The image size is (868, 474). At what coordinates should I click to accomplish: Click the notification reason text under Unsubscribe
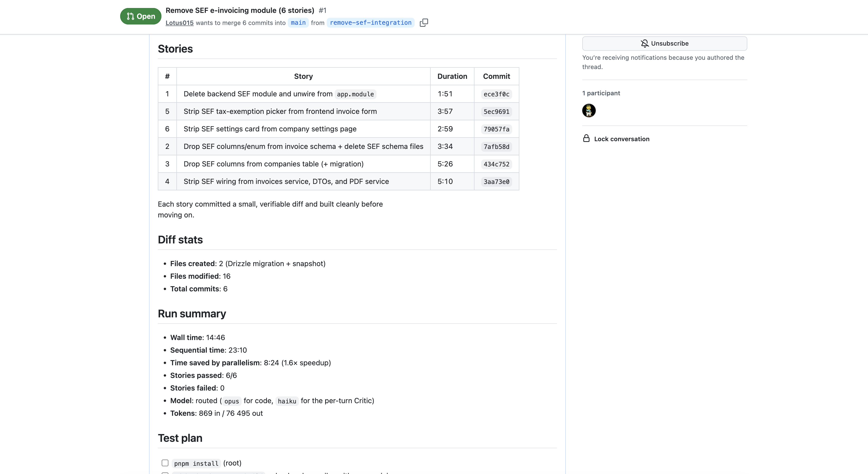pyautogui.click(x=663, y=62)
